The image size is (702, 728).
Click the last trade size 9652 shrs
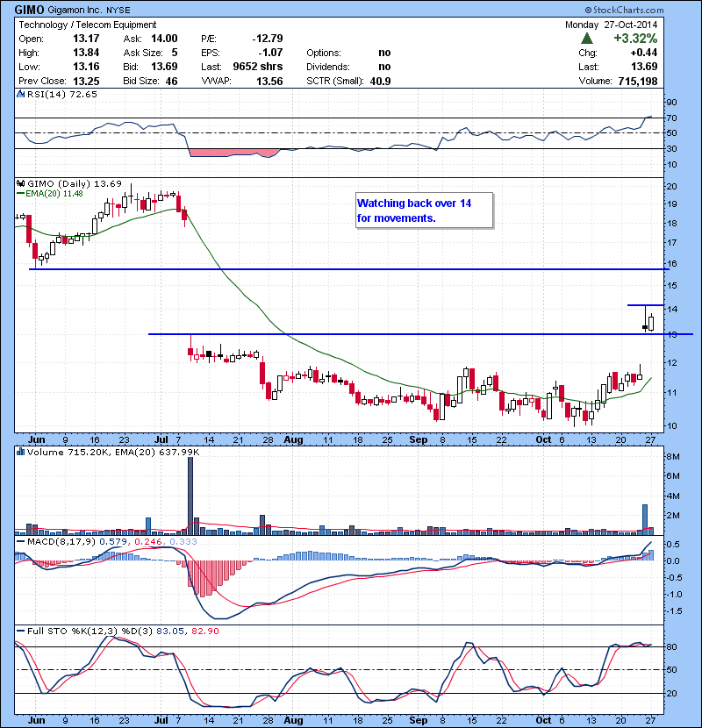pos(258,67)
